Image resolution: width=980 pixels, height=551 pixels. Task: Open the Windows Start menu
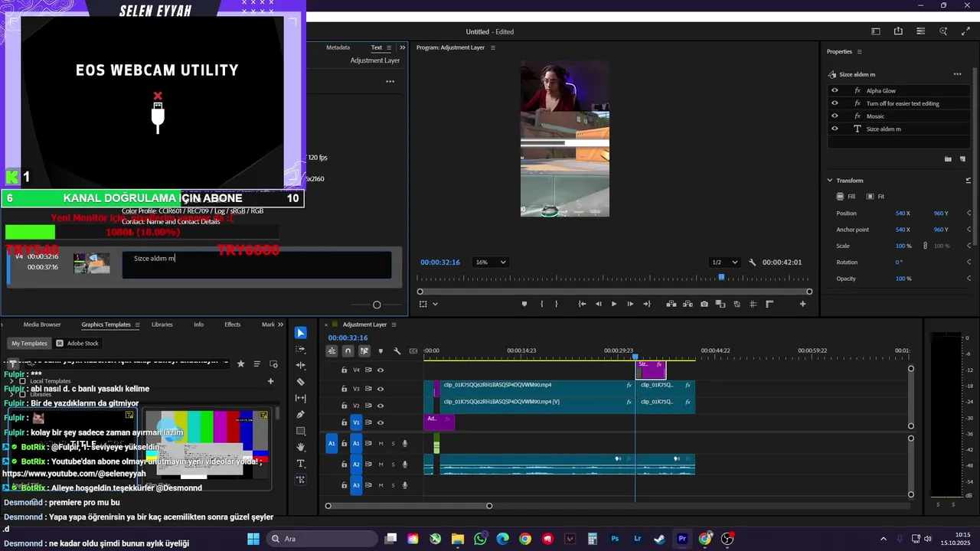pyautogui.click(x=253, y=539)
